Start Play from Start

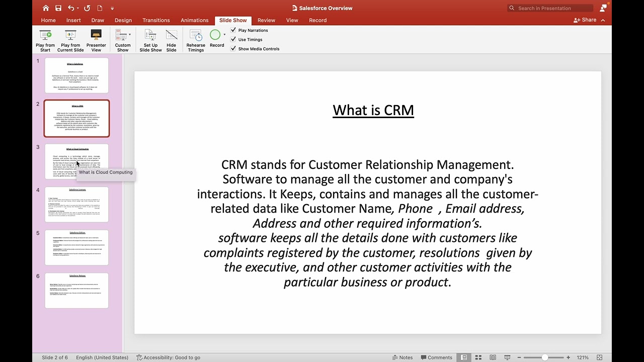pos(45,41)
